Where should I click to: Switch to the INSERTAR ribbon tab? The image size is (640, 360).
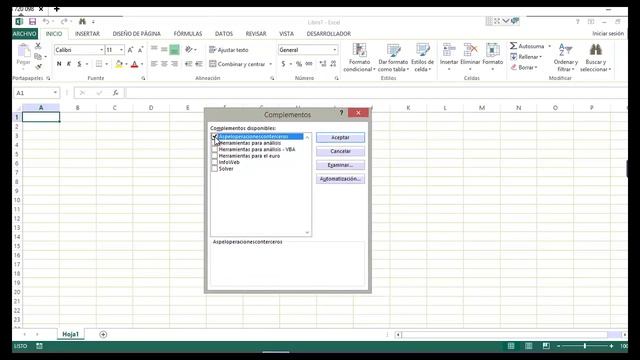coord(87,34)
